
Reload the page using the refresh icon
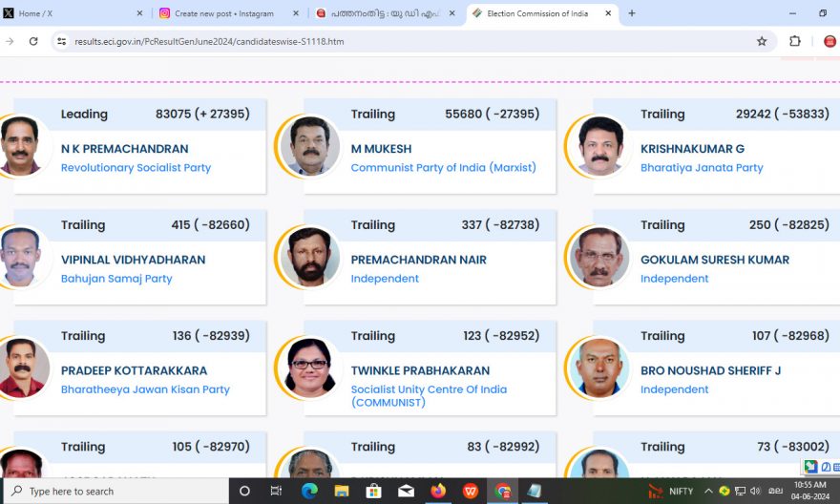33,41
